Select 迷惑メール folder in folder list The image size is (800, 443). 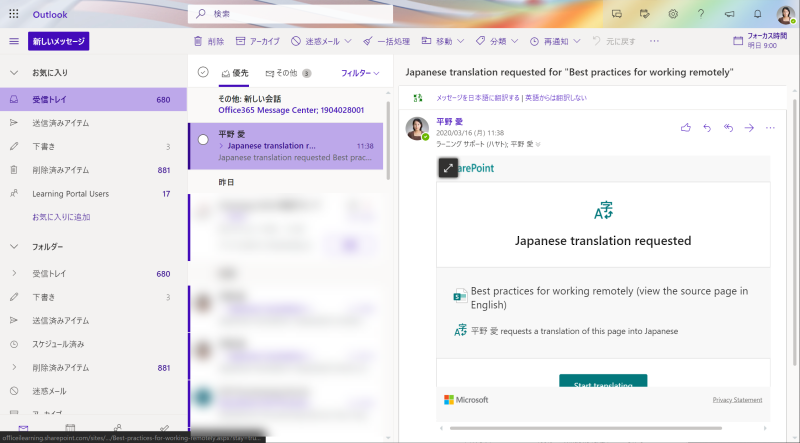click(93, 391)
